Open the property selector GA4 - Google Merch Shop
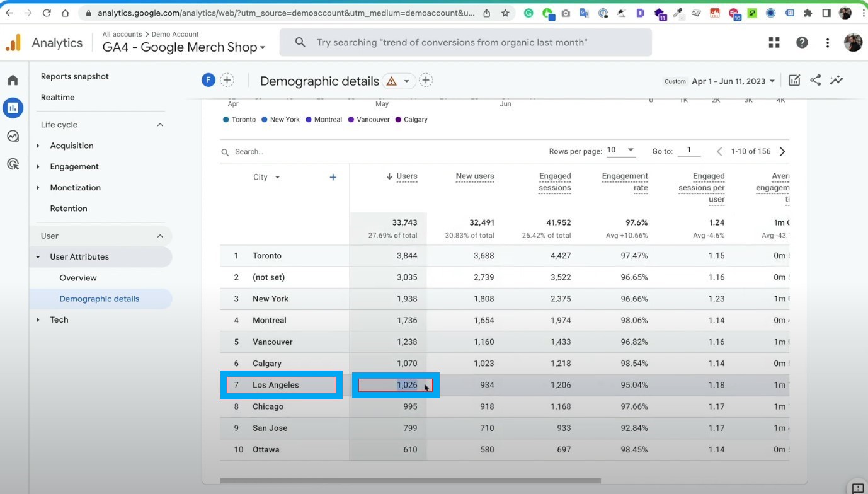The height and width of the screenshot is (494, 868). (x=184, y=47)
